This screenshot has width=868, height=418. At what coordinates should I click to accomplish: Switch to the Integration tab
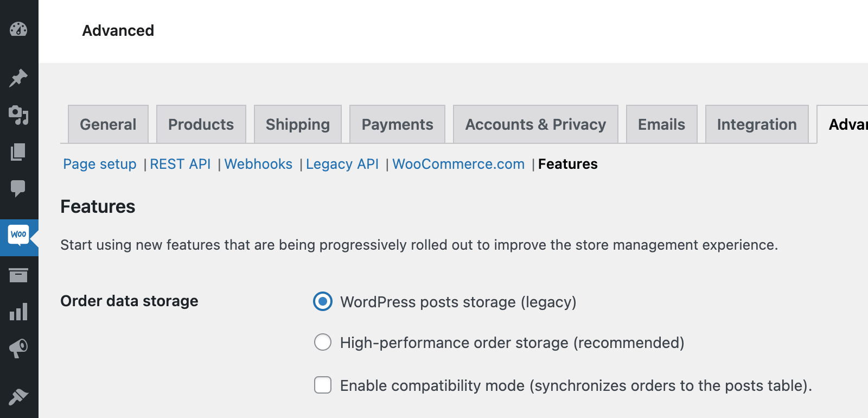coord(757,124)
